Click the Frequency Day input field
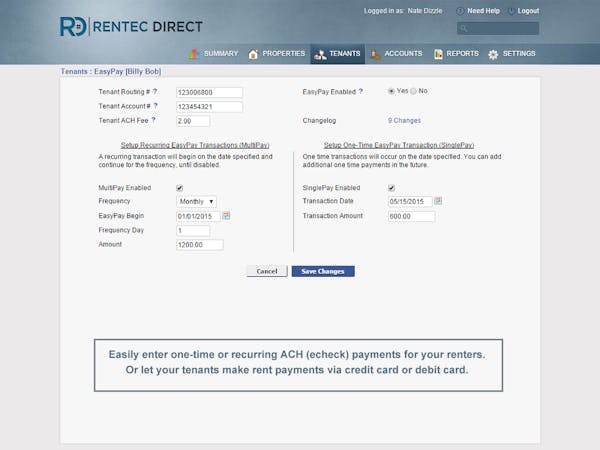 [x=193, y=231]
